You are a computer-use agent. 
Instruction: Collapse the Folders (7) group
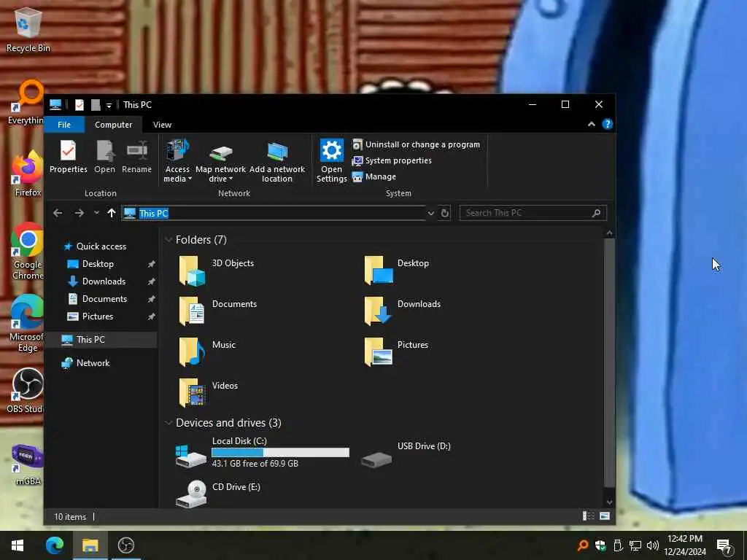169,239
